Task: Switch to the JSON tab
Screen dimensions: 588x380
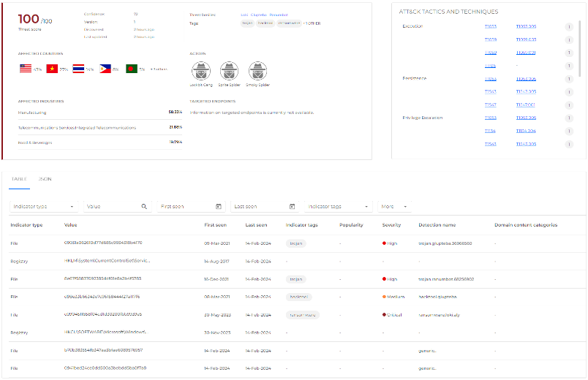Action: tap(45, 178)
